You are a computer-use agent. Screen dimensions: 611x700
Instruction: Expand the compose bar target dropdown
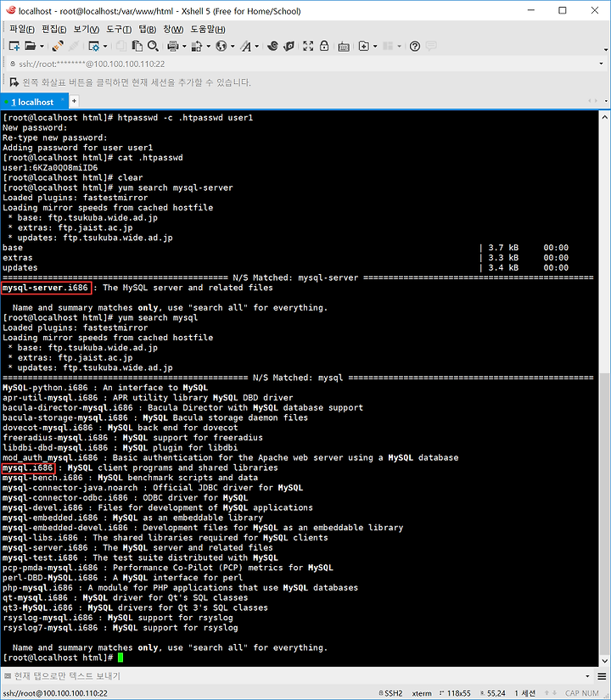tap(588, 676)
